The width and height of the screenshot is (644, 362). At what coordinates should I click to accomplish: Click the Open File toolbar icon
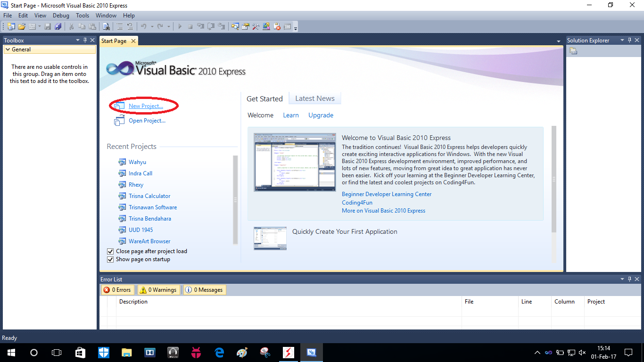tap(22, 26)
